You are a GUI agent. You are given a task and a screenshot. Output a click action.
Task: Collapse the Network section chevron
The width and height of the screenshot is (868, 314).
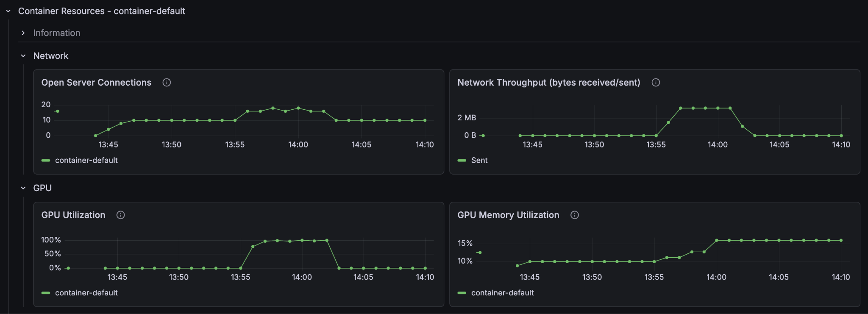pos(23,56)
